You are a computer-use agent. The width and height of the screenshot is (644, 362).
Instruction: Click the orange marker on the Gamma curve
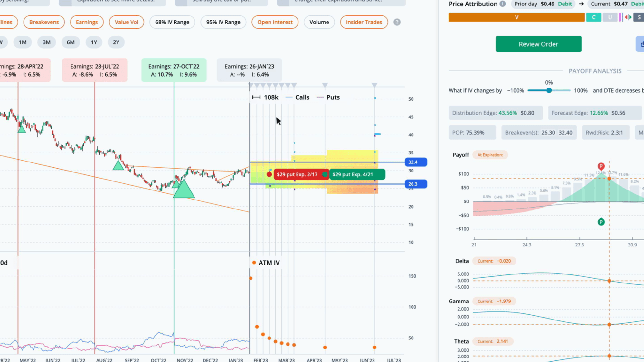tap(609, 325)
